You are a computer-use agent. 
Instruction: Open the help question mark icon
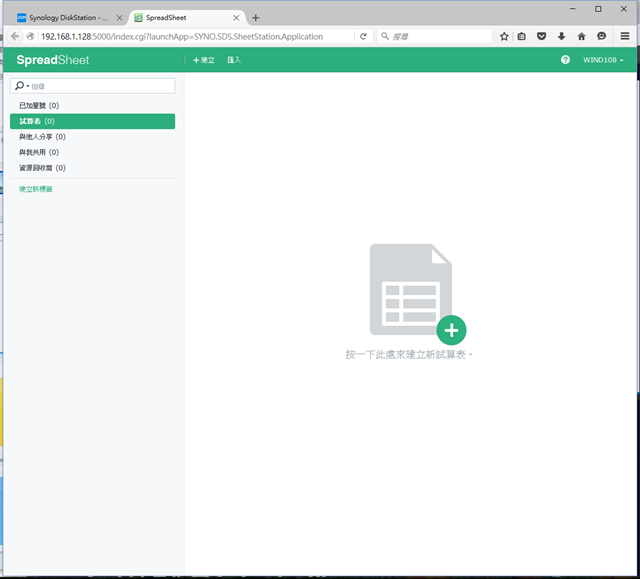coord(565,60)
